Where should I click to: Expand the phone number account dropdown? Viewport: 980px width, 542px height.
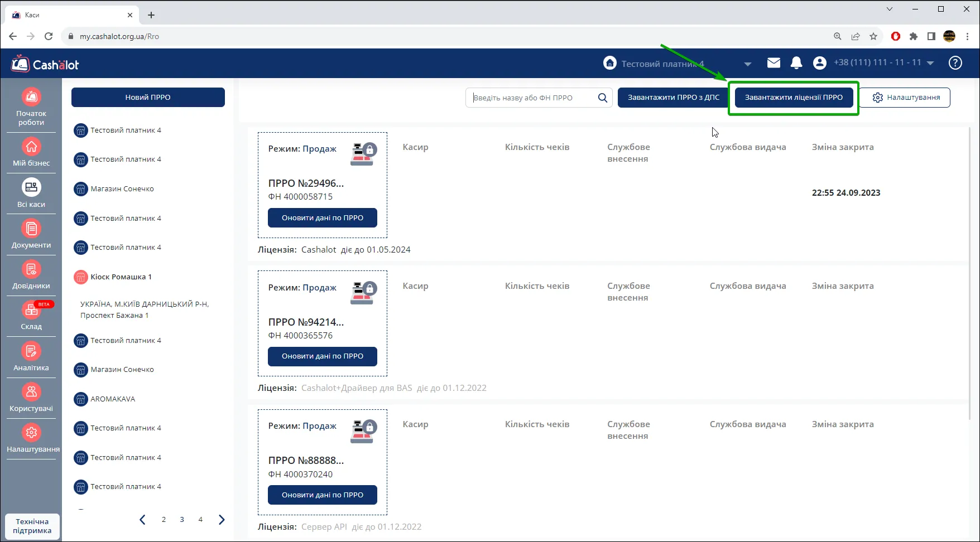pyautogui.click(x=930, y=64)
